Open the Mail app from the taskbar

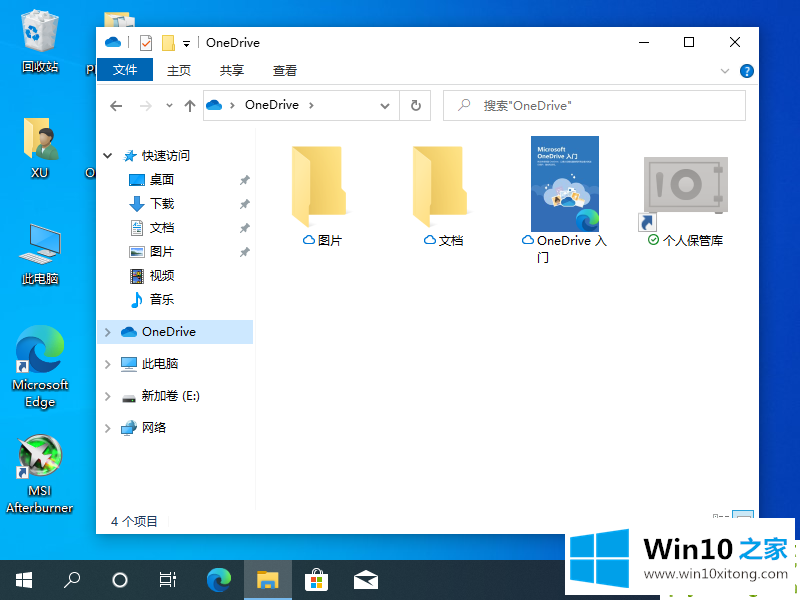(x=366, y=580)
